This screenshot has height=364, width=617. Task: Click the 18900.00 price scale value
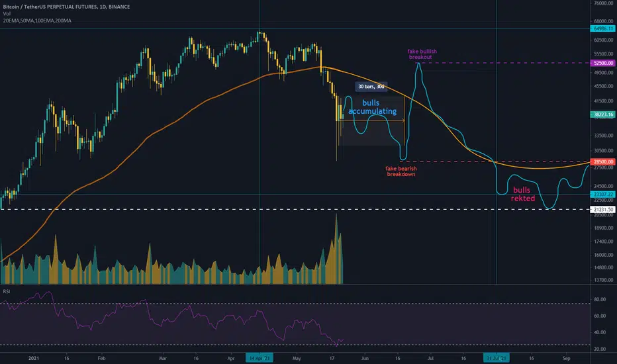coord(603,228)
